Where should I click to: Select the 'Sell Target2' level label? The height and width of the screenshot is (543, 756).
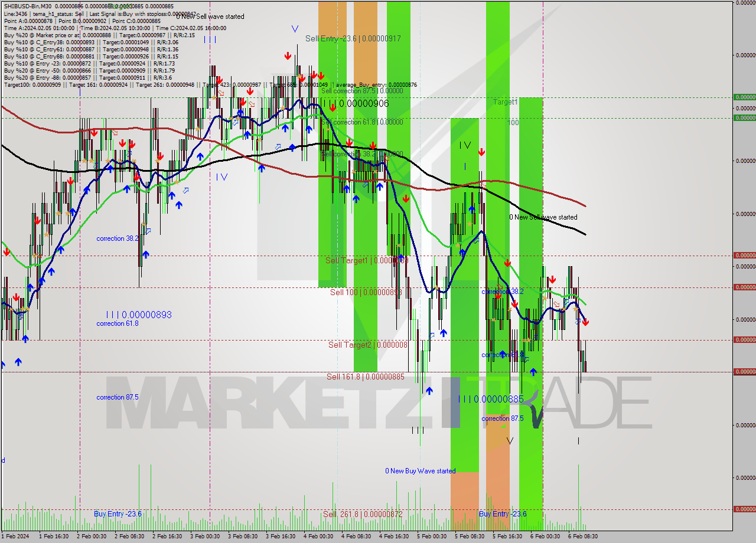pyautogui.click(x=368, y=345)
